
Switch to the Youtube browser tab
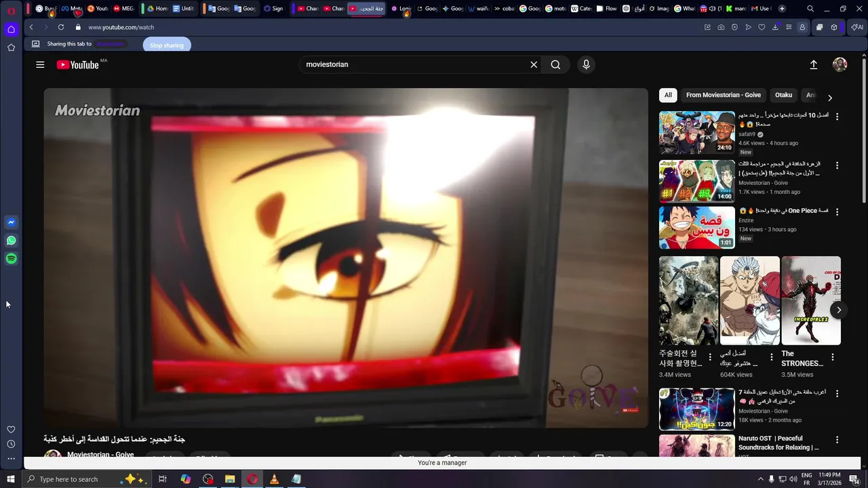tap(98, 9)
